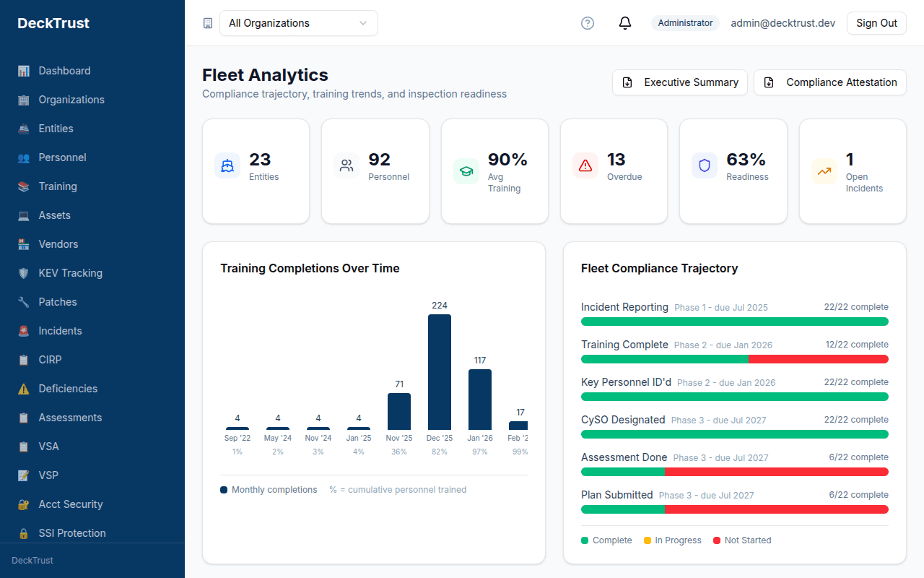Expand the organization selector chevron

tap(363, 23)
